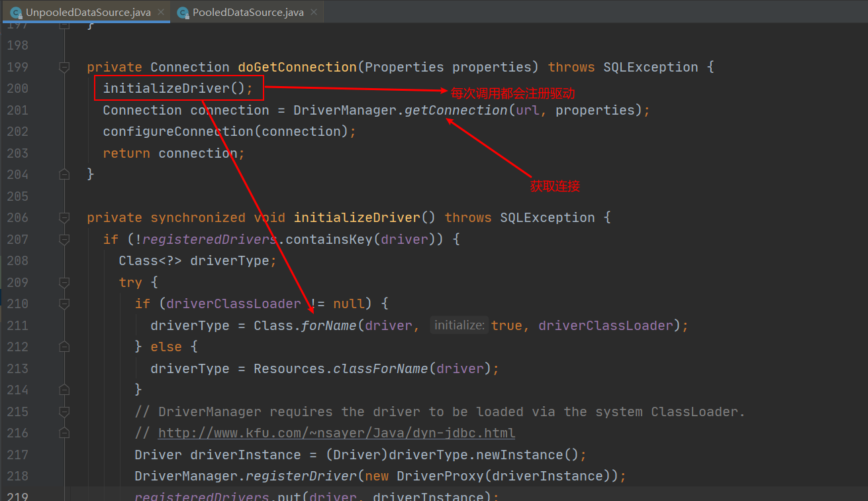Click SQLException on line 199
Viewport: 868px width, 501px height.
[651, 67]
